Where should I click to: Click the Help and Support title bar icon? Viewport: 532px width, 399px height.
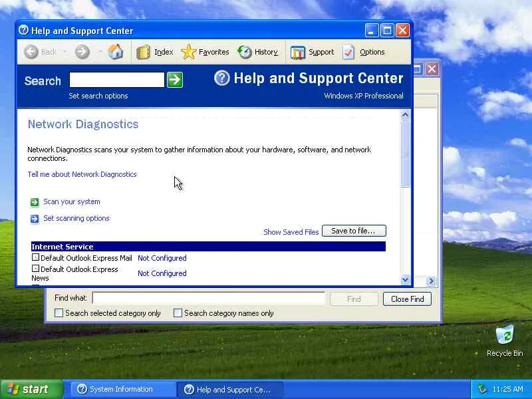(x=23, y=30)
